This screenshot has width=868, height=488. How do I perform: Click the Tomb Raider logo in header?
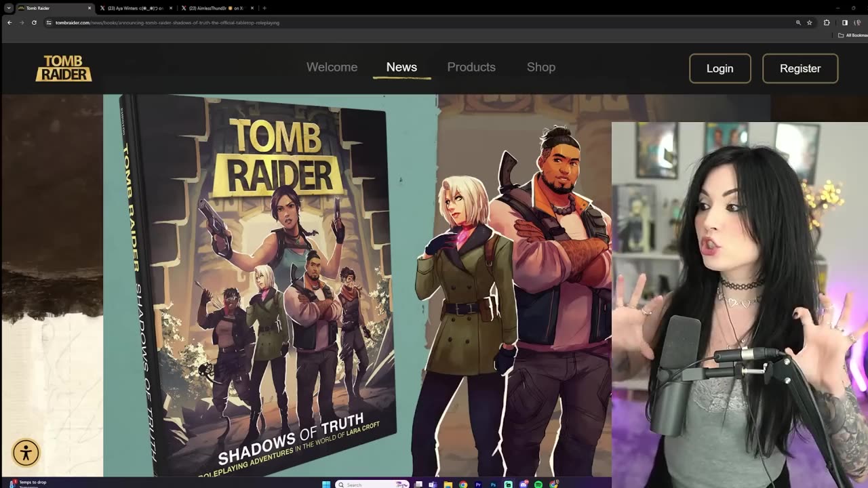pos(64,68)
